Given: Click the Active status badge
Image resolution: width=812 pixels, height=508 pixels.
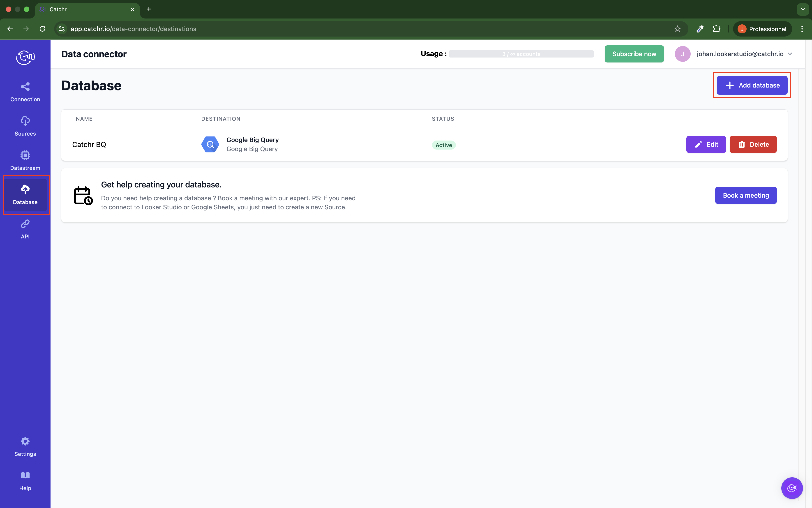Looking at the screenshot, I should [x=443, y=145].
